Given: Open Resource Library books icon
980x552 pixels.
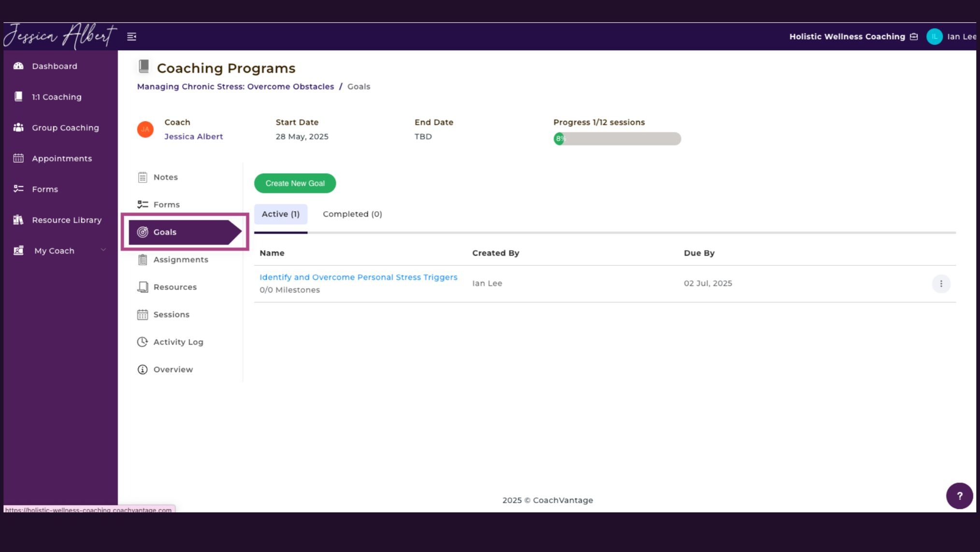Looking at the screenshot, I should [x=18, y=220].
